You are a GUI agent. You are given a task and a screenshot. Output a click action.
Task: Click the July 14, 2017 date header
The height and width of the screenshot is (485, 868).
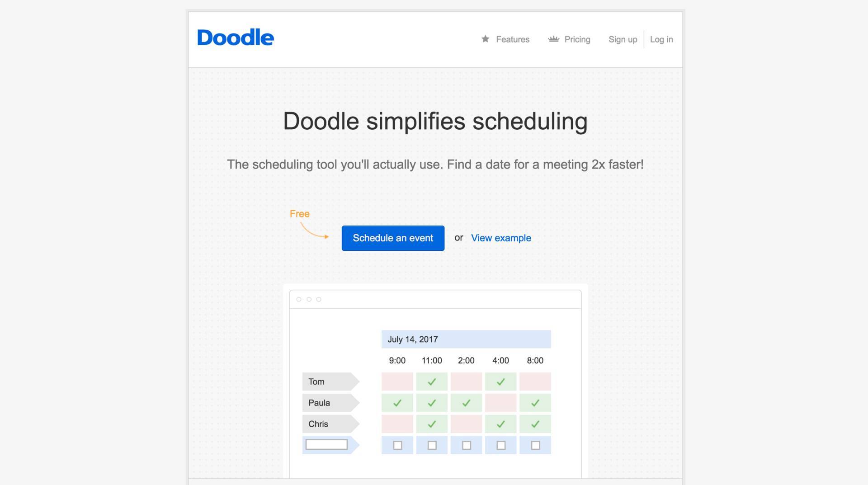tap(466, 339)
